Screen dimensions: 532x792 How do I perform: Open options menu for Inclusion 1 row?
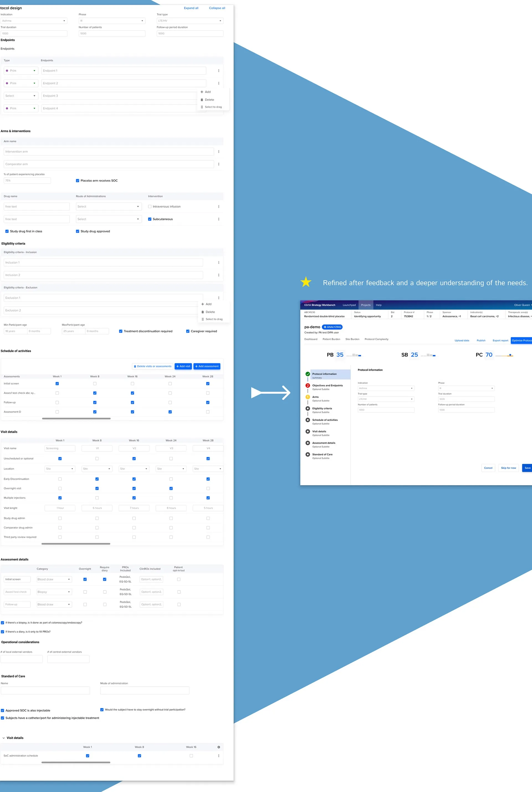(219, 262)
